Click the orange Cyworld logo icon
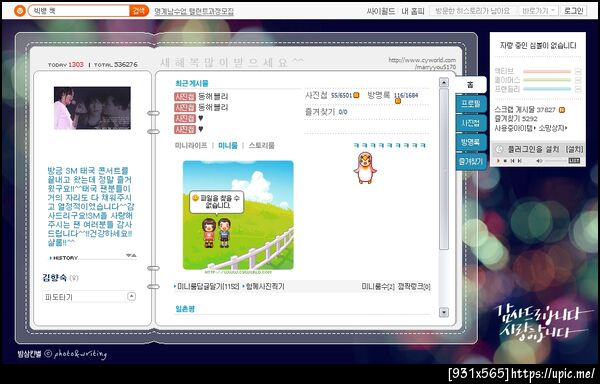600x384 pixels. [x=20, y=10]
